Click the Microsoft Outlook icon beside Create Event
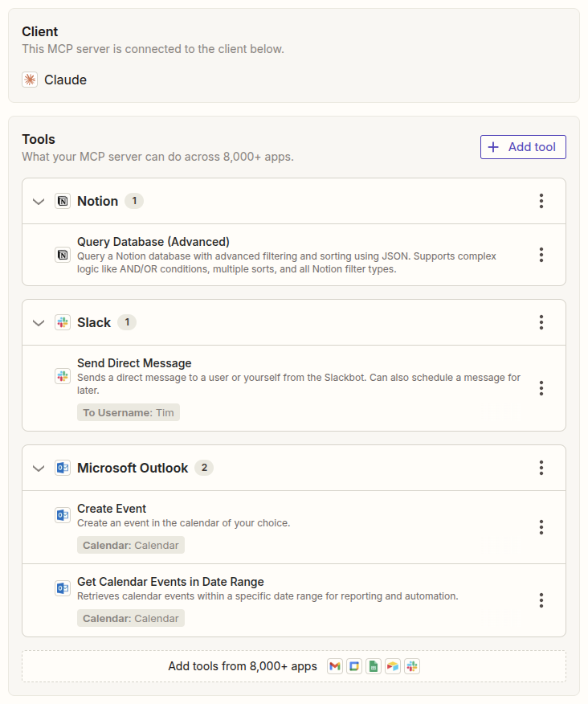The image size is (588, 704). [63, 515]
